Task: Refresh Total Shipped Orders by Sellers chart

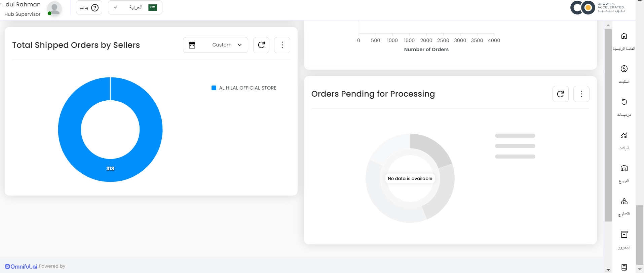Action: pos(261,45)
